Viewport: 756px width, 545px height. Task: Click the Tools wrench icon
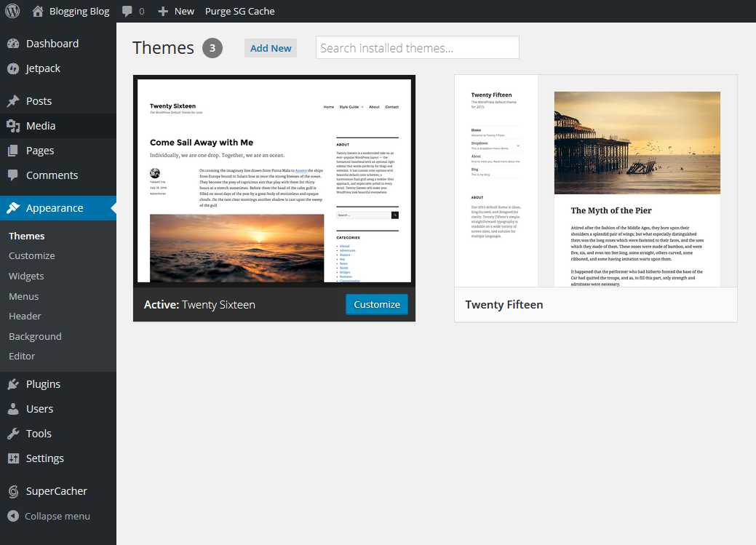pos(13,434)
